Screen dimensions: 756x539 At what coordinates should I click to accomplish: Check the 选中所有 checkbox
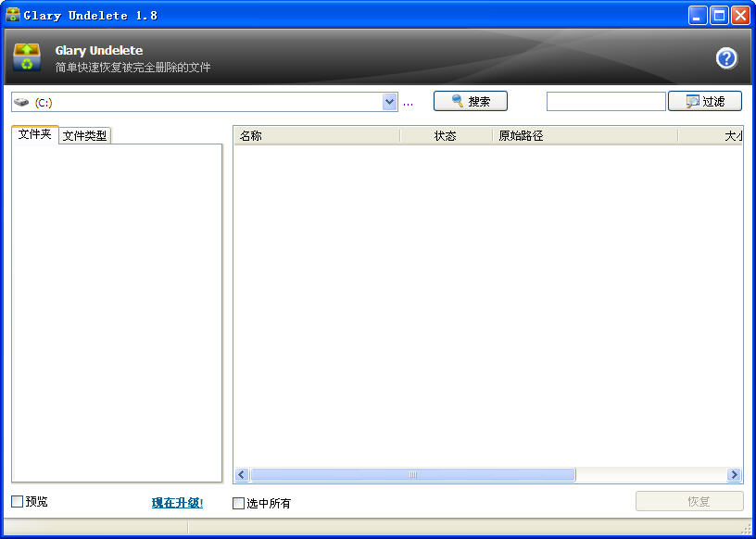coord(239,503)
